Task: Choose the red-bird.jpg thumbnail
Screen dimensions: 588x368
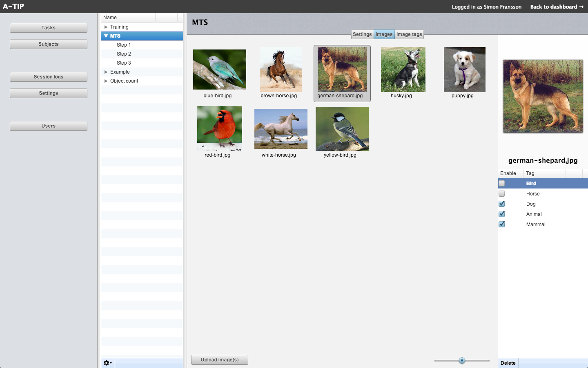Action: (219, 129)
